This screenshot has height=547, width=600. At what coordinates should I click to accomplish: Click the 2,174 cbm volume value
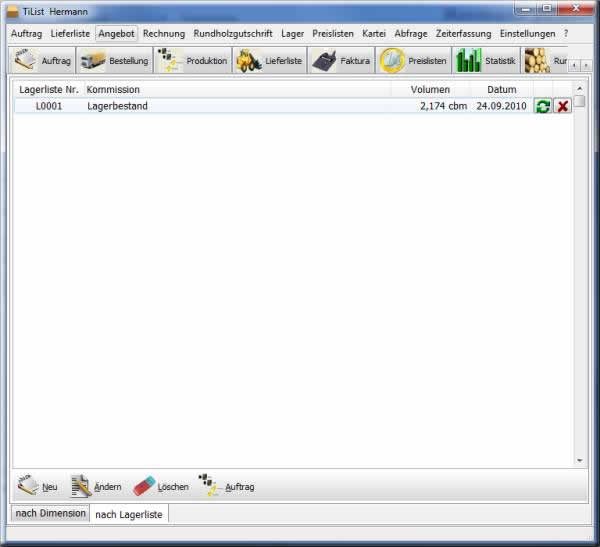[x=443, y=106]
